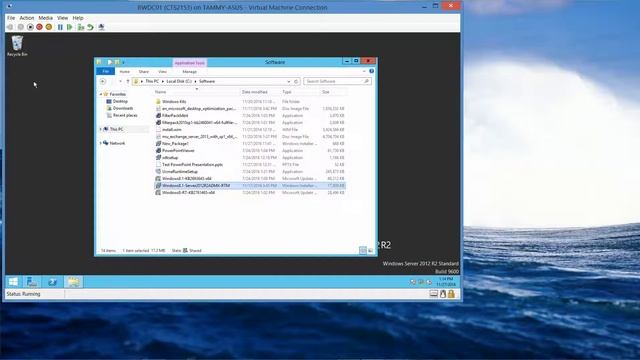The width and height of the screenshot is (640, 360).
Task: Click the VM Start toolbar icon
Action: click(x=20, y=27)
